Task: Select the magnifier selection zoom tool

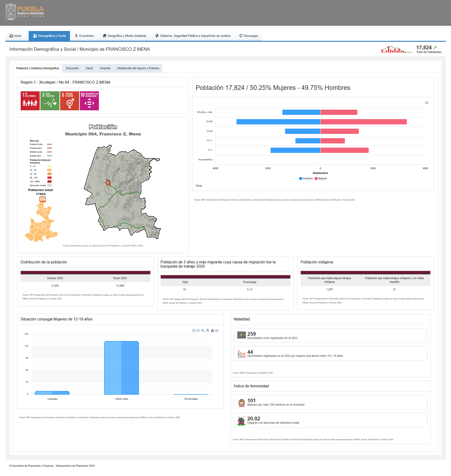Action: pos(203,331)
